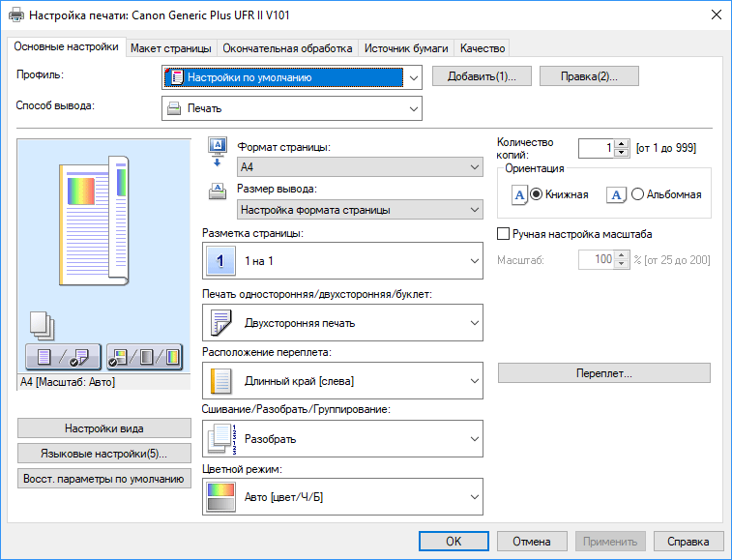Click Восст. параметры по умолчанию button
Viewport: 732px width, 560px height.
tap(104, 479)
